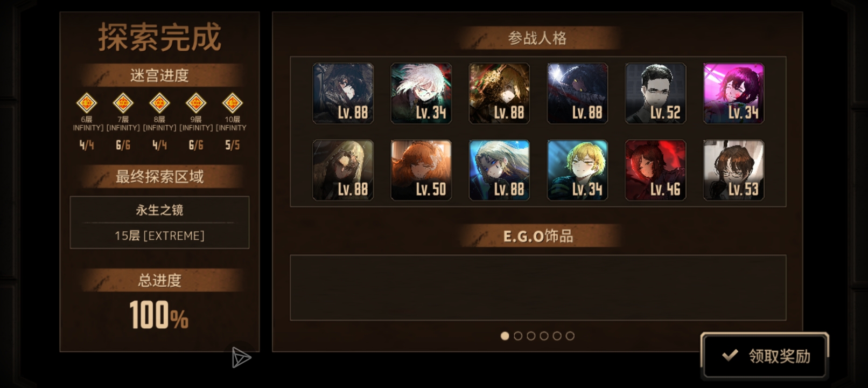This screenshot has width=868, height=388.
Task: Open the Lv.53 brown-haired glasses portrait
Action: [x=733, y=170]
